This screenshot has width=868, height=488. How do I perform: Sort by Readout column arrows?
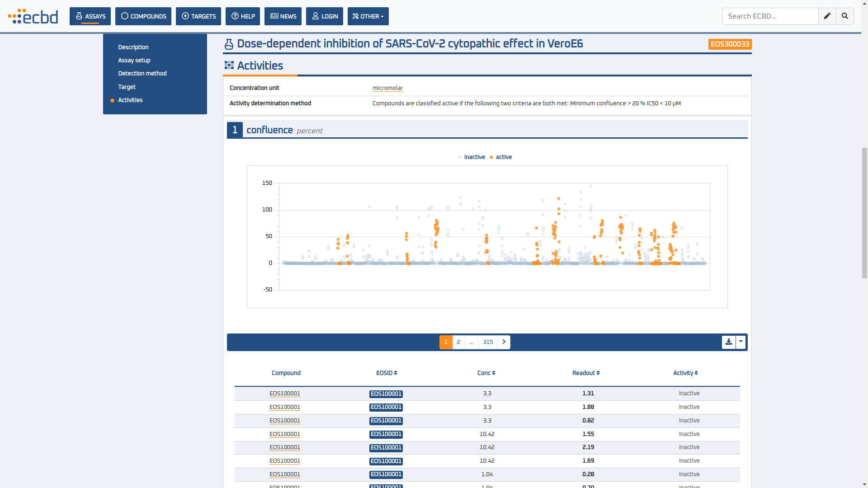[x=598, y=373]
